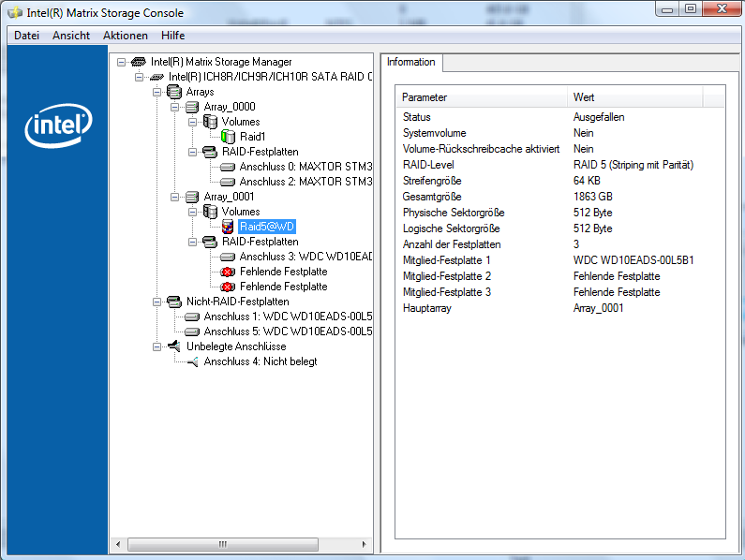The height and width of the screenshot is (560, 745).
Task: Click the Parameter column header
Action: pyautogui.click(x=482, y=97)
